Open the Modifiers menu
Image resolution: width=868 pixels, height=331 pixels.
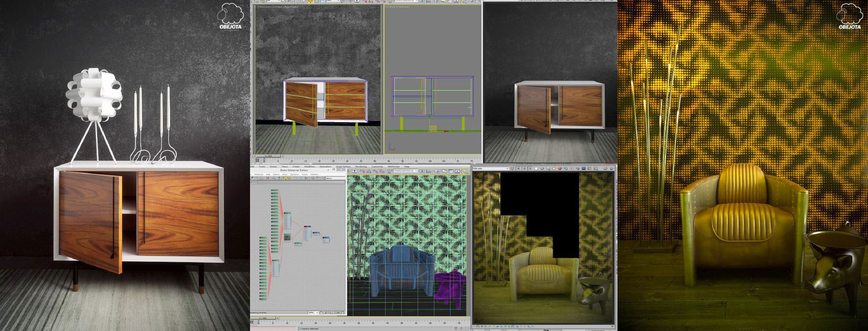tap(309, 167)
